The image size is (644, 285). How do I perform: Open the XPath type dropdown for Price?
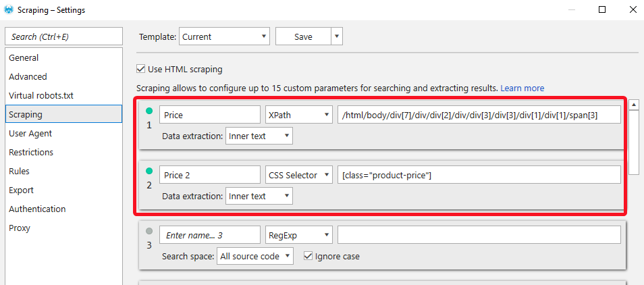tap(298, 115)
